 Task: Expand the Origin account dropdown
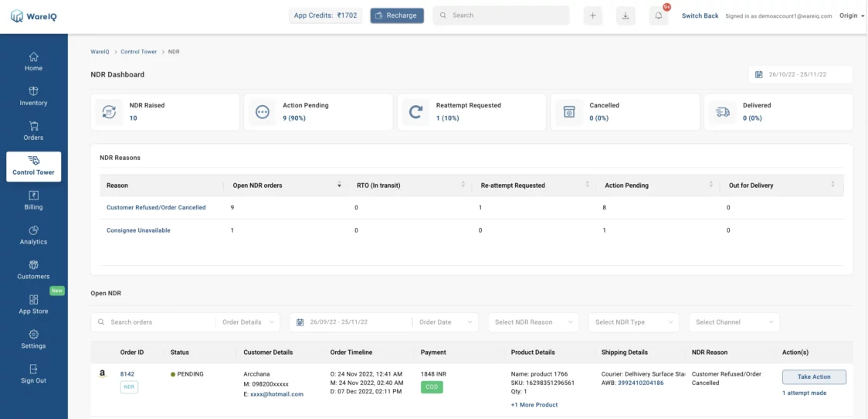pos(851,15)
